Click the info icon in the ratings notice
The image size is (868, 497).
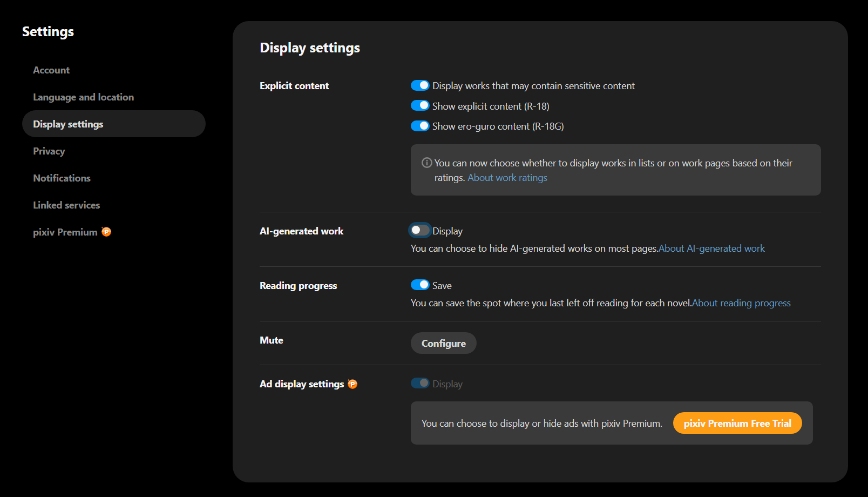pyautogui.click(x=426, y=163)
